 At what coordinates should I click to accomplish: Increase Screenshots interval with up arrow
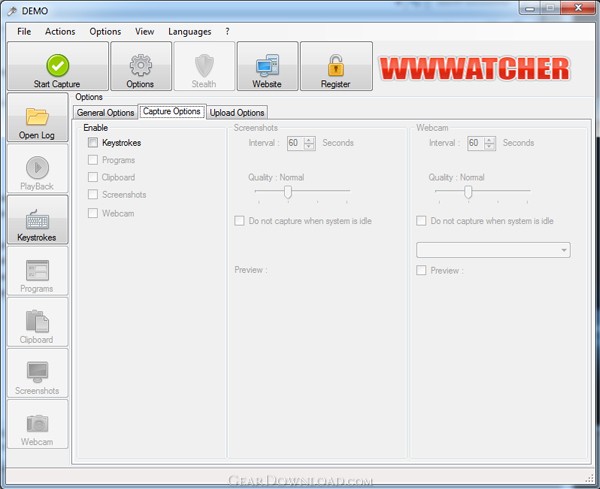click(x=309, y=140)
